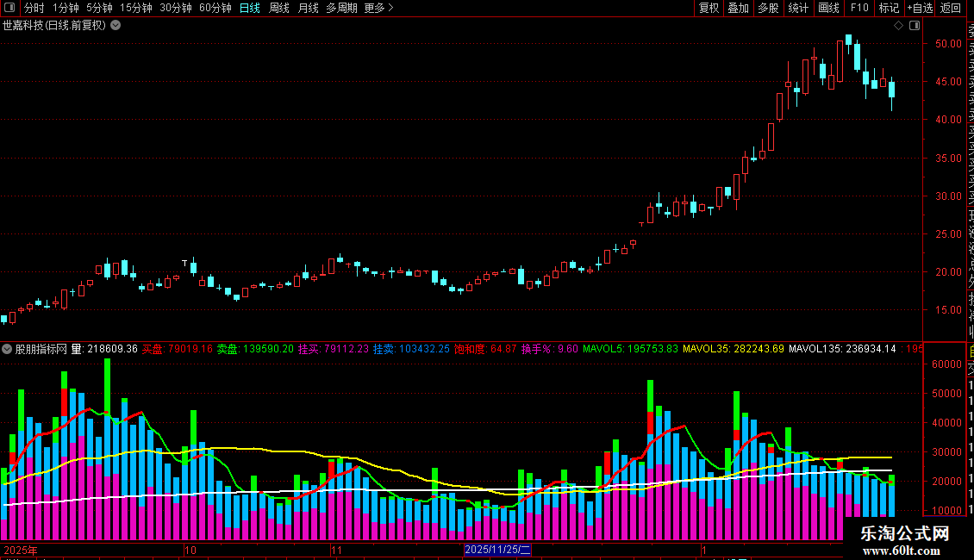
Task: Open the 复权 adjustment options
Action: [x=709, y=8]
